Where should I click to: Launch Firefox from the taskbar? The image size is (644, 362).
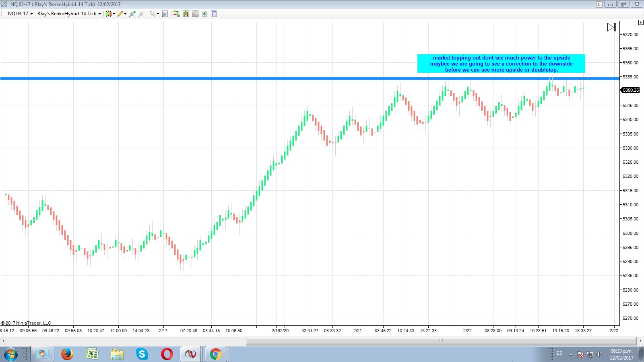67,354
